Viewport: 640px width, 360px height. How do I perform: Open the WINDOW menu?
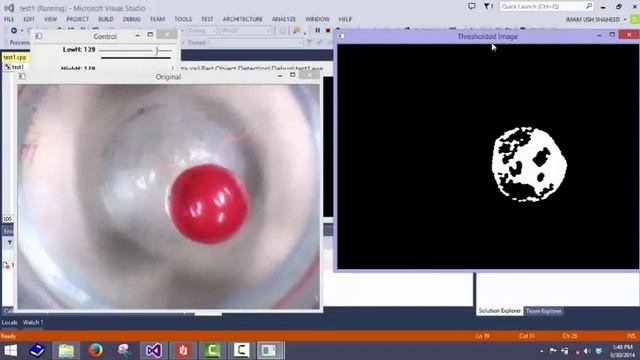pos(317,19)
